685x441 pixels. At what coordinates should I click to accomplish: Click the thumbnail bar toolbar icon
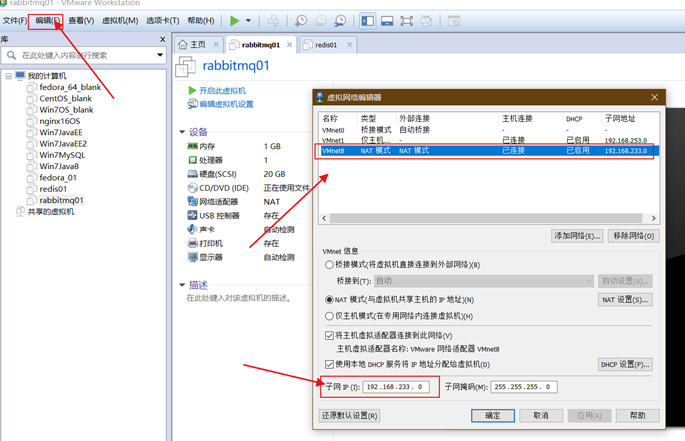(x=387, y=21)
